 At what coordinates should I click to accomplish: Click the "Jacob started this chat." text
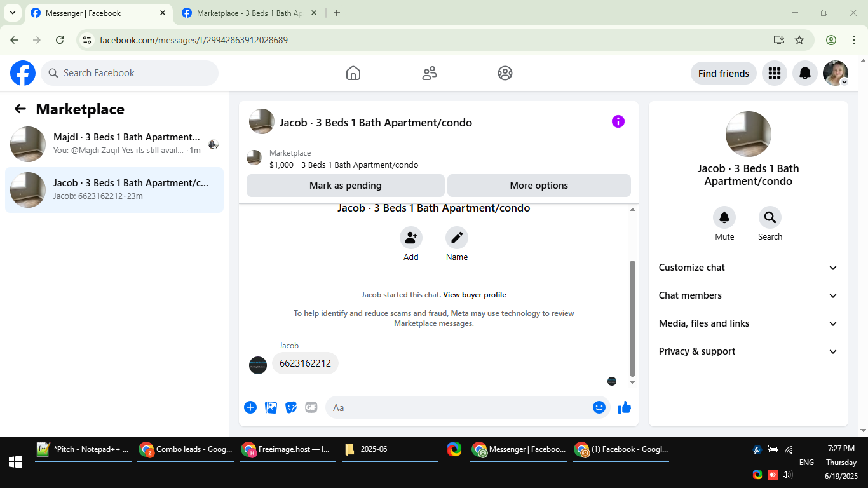pos(401,295)
